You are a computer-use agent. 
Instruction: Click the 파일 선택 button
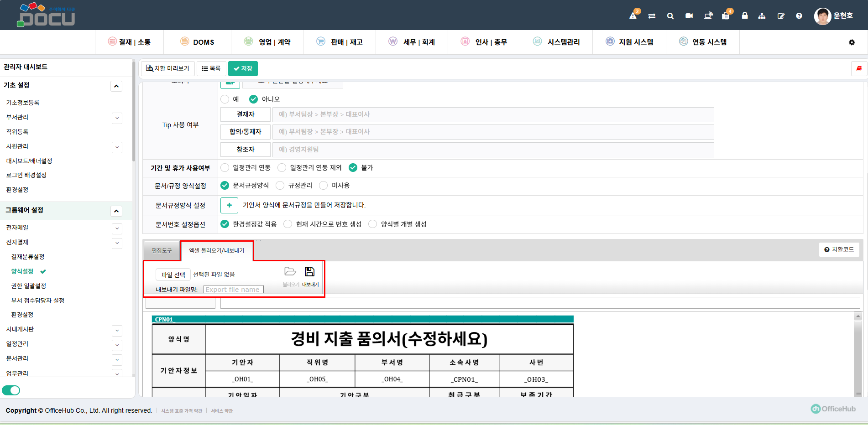(x=173, y=275)
